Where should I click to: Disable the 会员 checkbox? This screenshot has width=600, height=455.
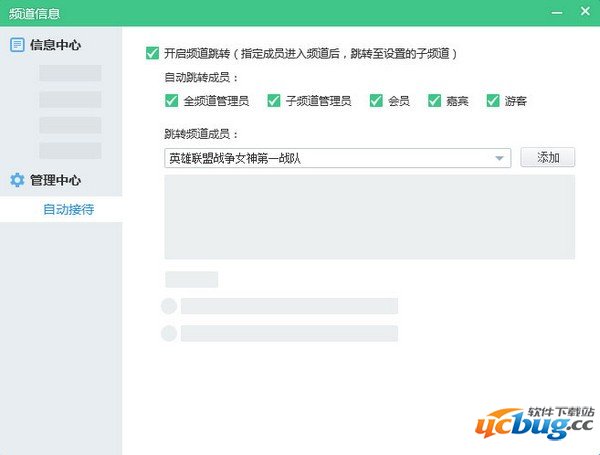point(376,100)
